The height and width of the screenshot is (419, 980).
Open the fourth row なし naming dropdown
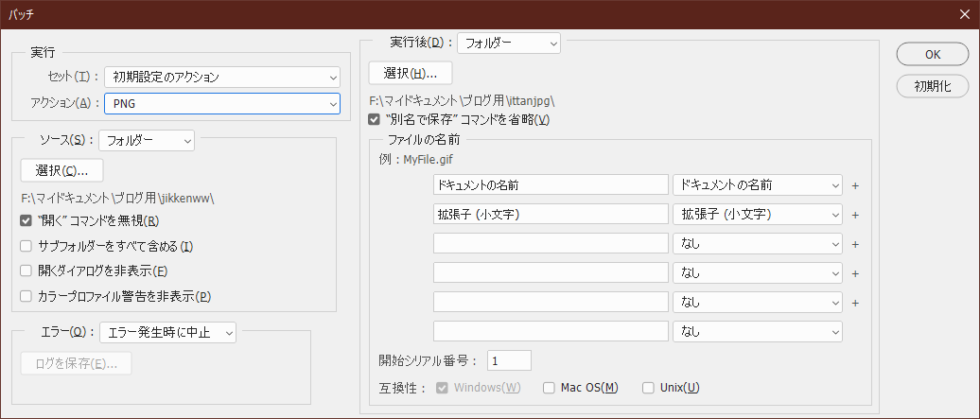tap(758, 272)
